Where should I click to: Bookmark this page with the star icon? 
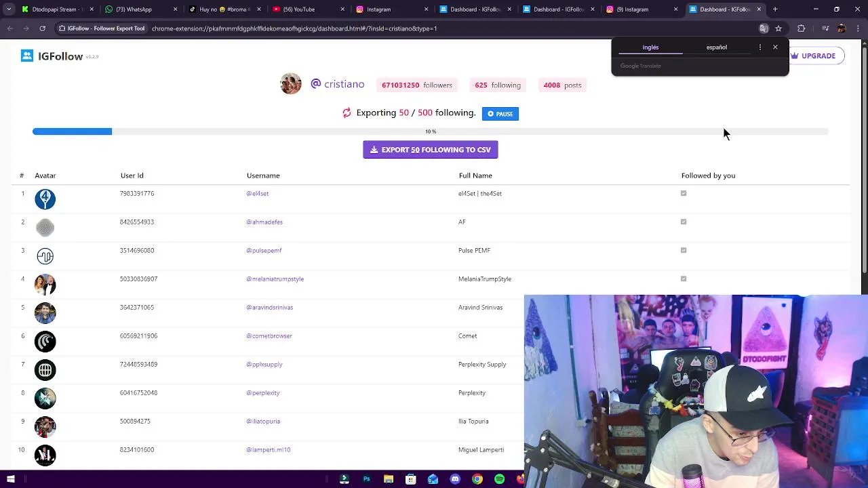pos(778,28)
